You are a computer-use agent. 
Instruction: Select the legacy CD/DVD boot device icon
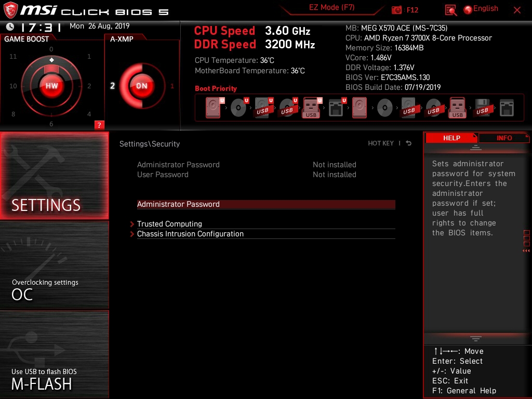coord(385,108)
